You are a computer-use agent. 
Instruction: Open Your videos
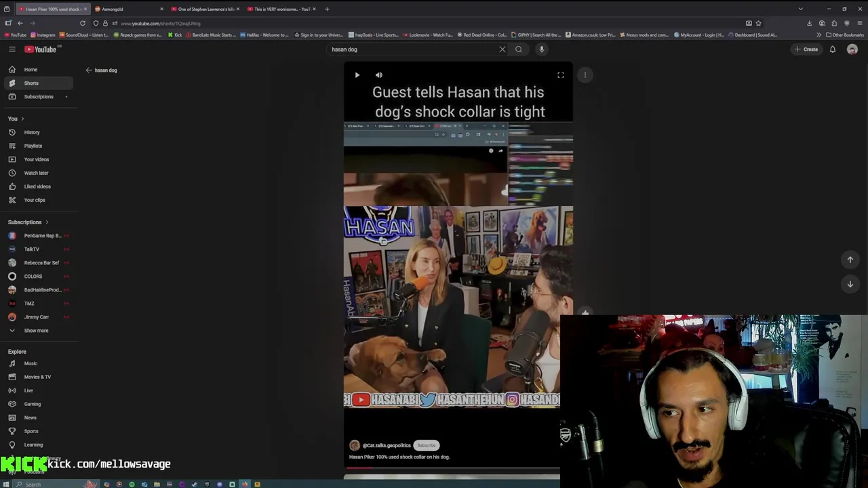point(38,159)
